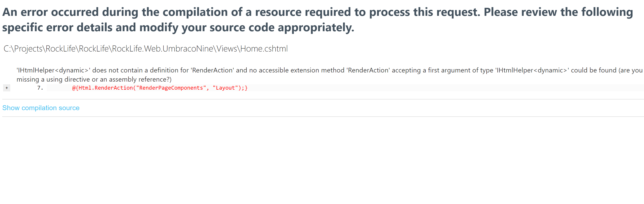Click 'Please review the following' in heading
644x204 pixels.
click(x=558, y=12)
